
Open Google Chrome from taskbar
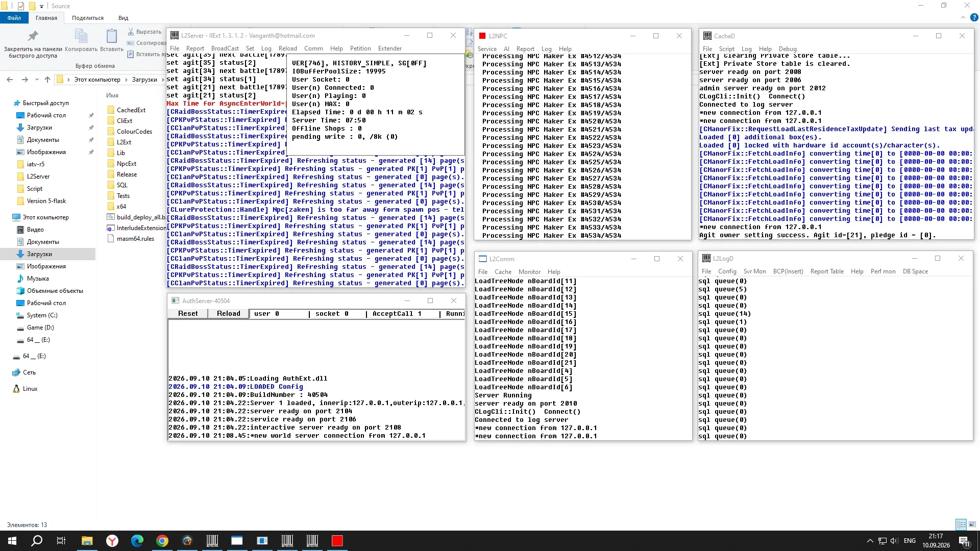(x=162, y=541)
